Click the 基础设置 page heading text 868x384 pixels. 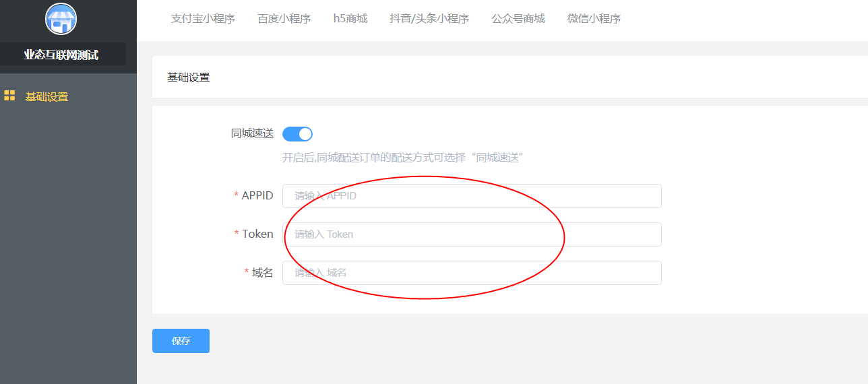point(189,77)
